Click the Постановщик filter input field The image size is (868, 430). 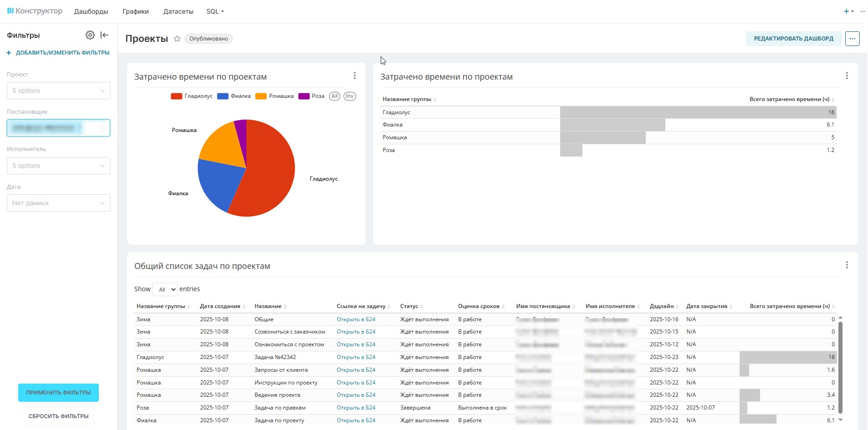(58, 128)
